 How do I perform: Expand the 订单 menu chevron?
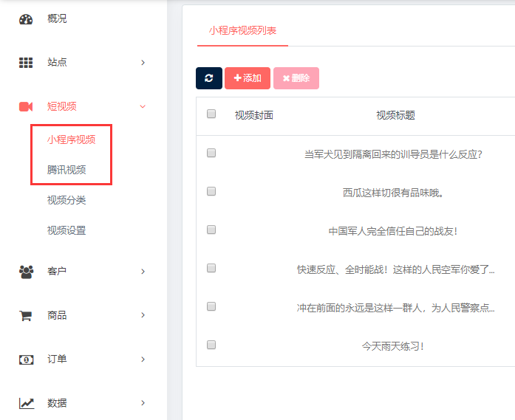(x=143, y=359)
